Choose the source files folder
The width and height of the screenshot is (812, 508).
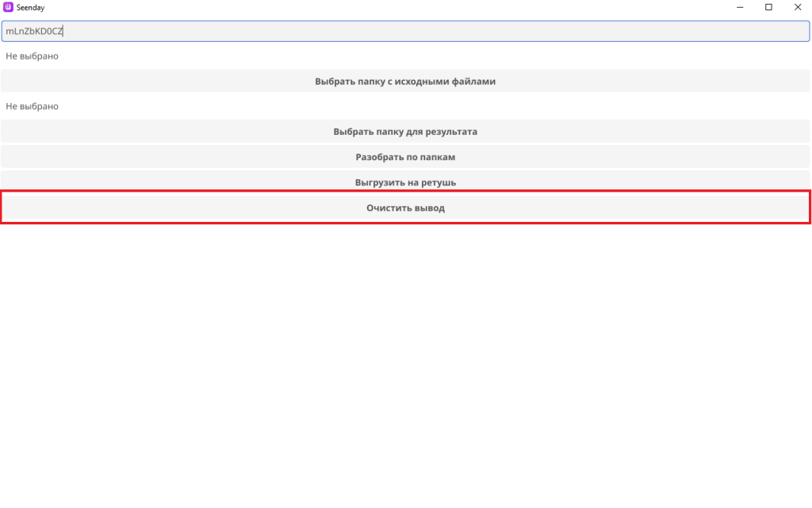405,81
